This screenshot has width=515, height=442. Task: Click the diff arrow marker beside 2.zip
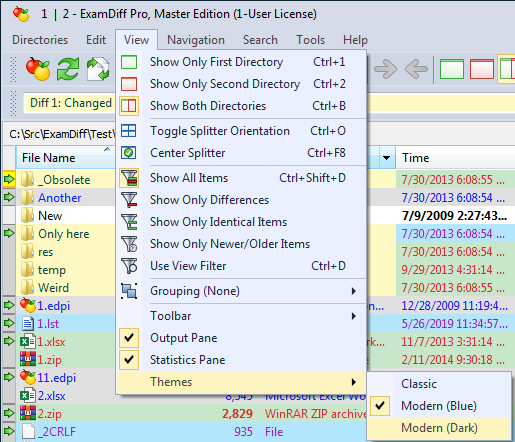(9, 413)
